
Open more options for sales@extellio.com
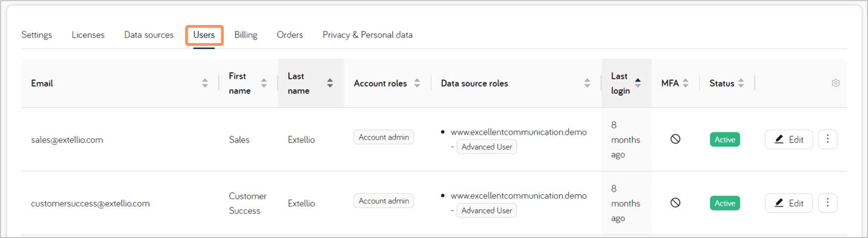click(827, 140)
